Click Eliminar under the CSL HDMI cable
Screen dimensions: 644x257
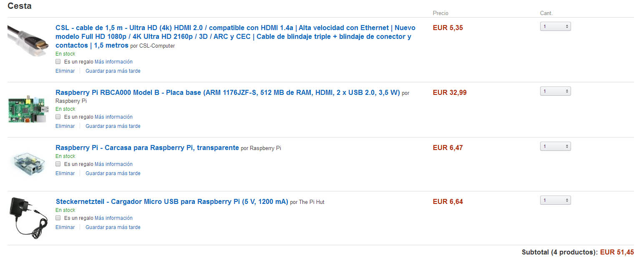65,71
